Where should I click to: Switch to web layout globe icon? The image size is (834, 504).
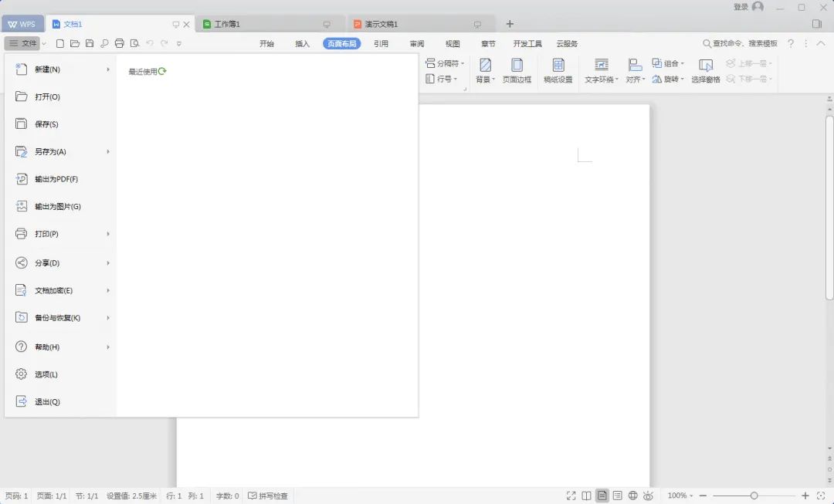click(632, 496)
